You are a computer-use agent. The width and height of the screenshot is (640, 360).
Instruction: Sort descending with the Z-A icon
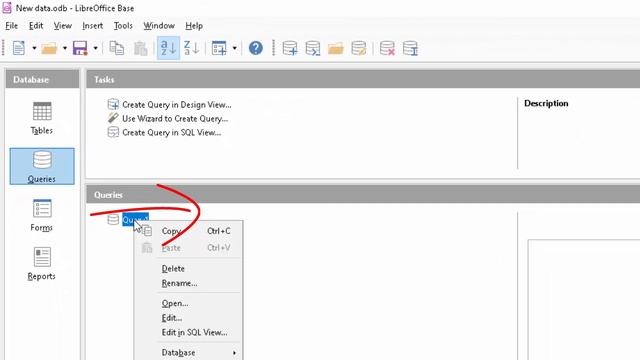click(x=191, y=48)
